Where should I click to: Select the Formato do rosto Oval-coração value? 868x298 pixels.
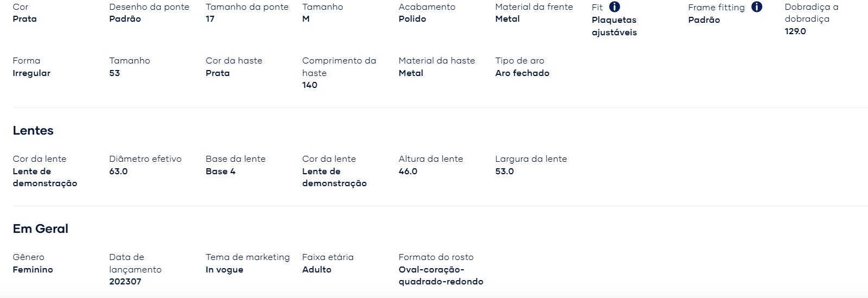[x=441, y=276]
